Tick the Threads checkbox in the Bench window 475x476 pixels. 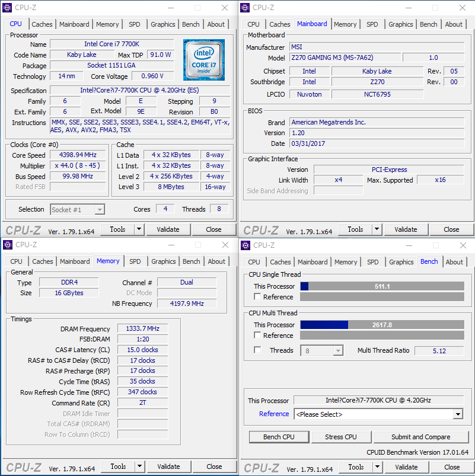pos(257,350)
